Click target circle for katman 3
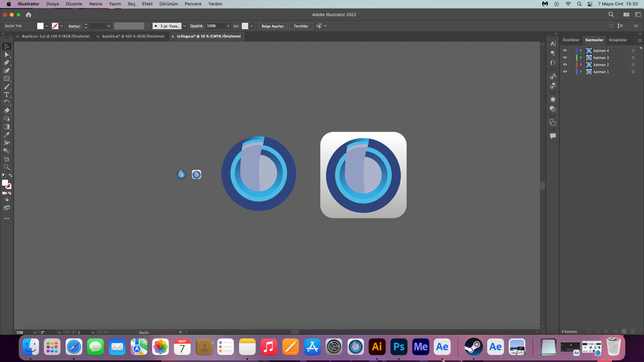644x362 pixels. coord(633,58)
